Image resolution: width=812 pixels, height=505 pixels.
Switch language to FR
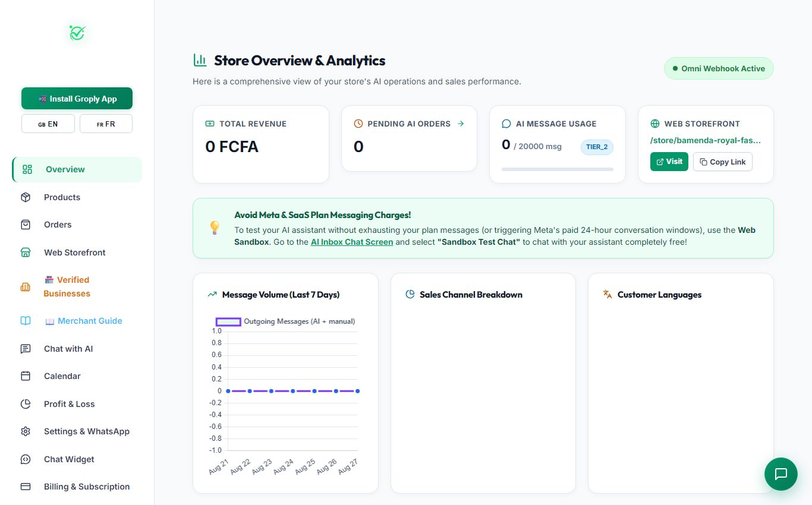pos(106,124)
